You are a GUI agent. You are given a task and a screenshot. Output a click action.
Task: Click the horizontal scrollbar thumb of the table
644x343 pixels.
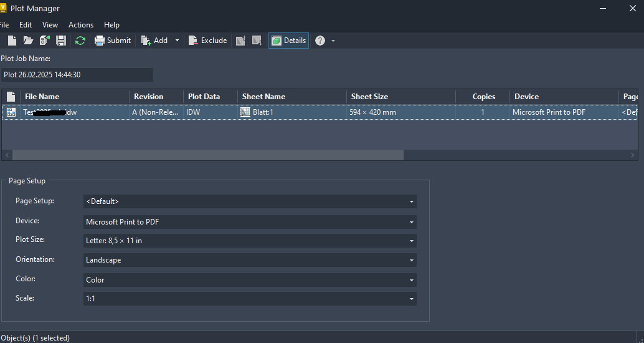[208, 155]
